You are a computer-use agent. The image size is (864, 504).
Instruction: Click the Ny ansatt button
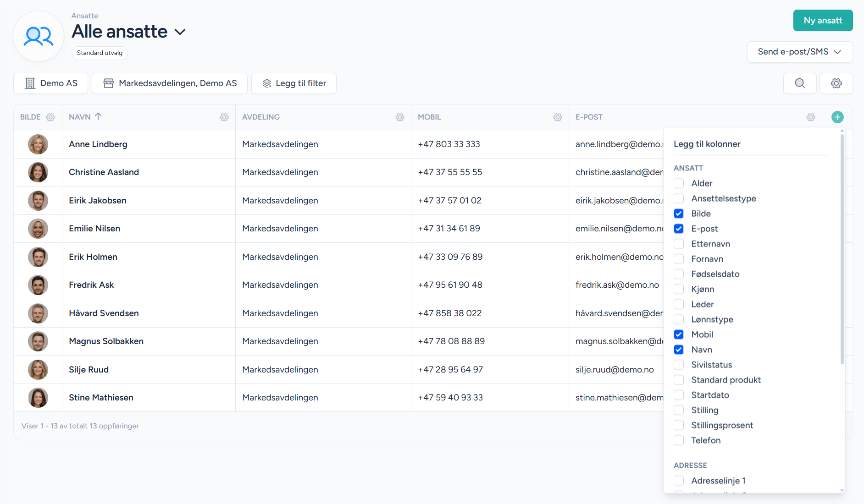click(x=823, y=21)
